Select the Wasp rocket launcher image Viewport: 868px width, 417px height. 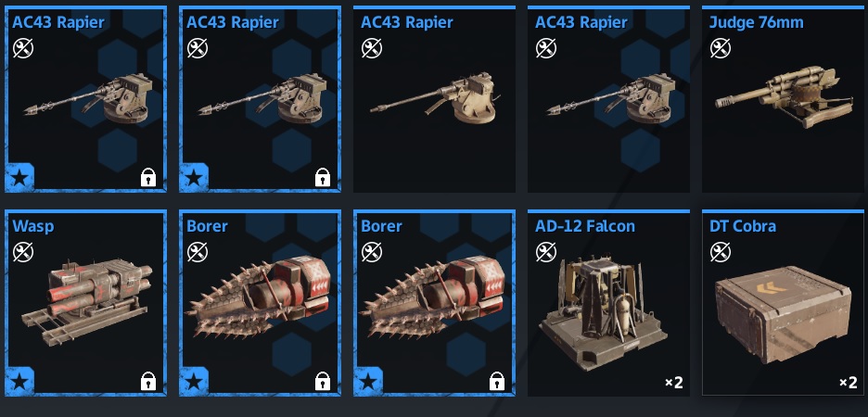pos(86,302)
